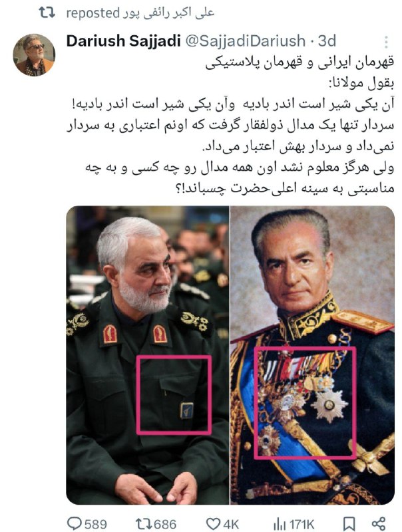Click the repost arrows icon above the tweet
Viewport: 402px width, 532px height.
[47, 13]
